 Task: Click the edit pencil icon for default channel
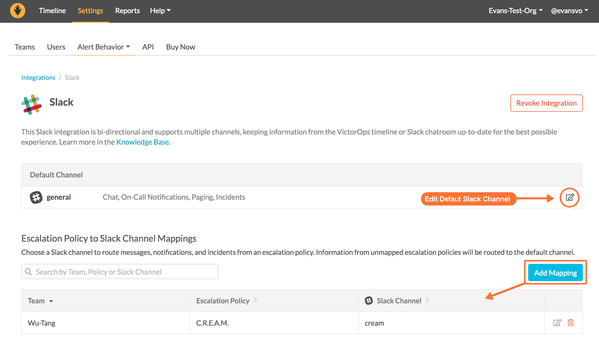click(x=570, y=198)
